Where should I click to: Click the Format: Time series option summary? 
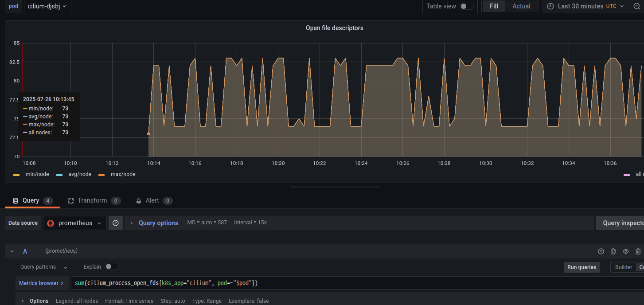coord(129,301)
